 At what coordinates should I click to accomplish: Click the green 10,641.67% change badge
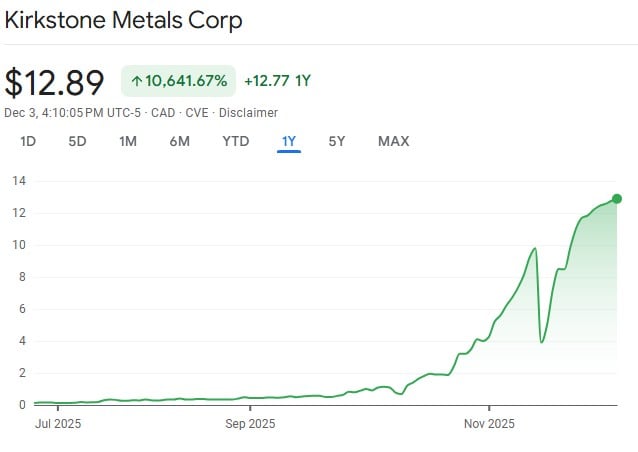click(x=179, y=81)
